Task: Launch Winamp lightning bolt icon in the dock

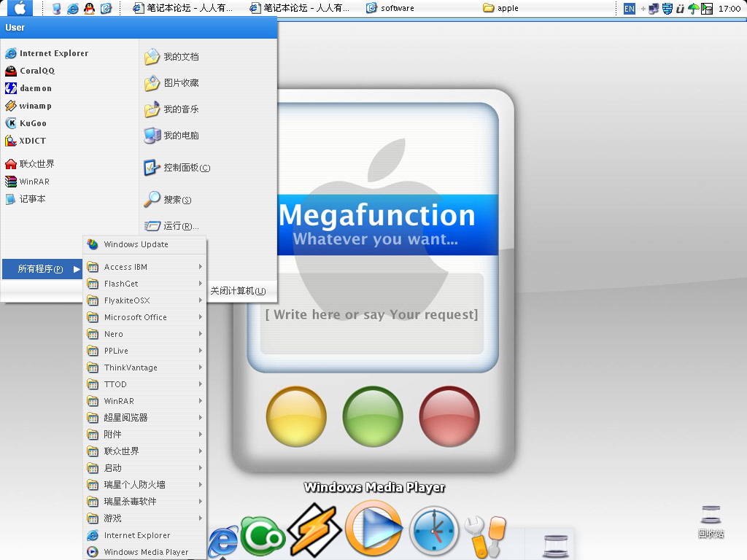Action: [315, 530]
